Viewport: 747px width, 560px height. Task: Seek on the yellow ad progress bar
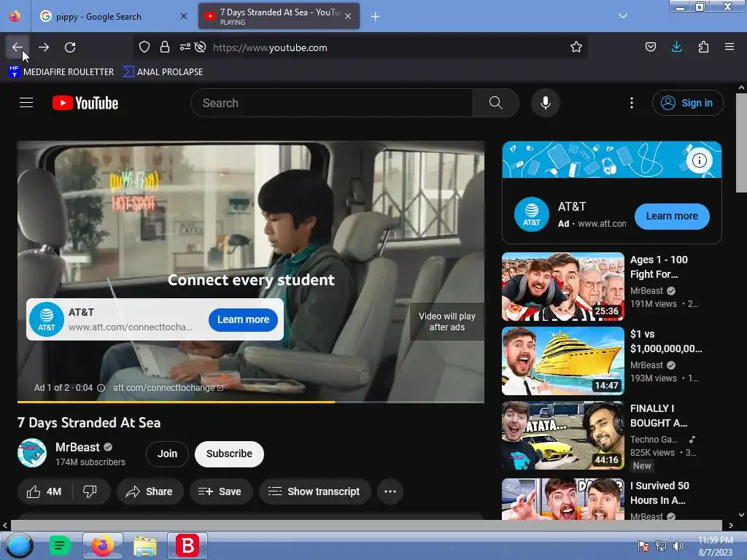click(251, 402)
